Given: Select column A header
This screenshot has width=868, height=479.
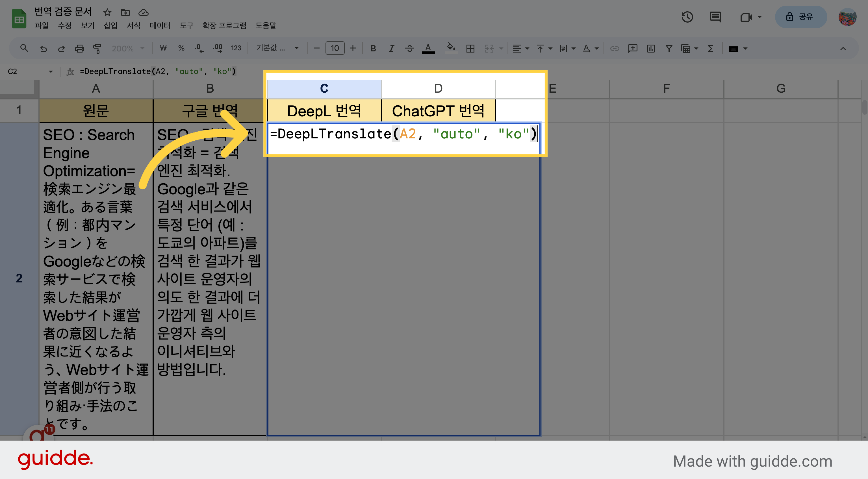Looking at the screenshot, I should pos(96,89).
